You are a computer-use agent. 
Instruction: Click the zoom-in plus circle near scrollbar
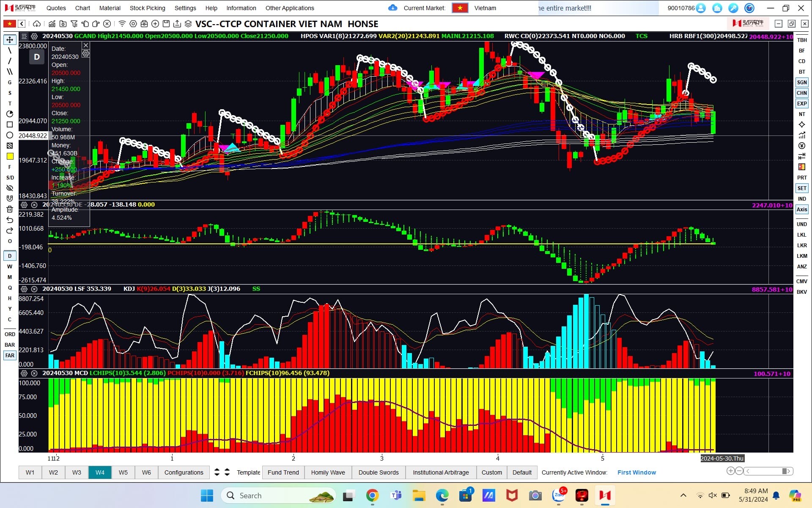[730, 471]
